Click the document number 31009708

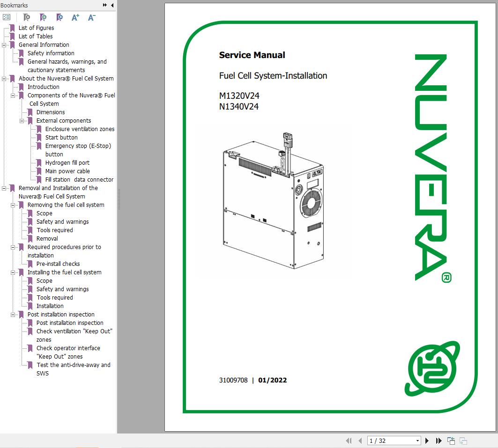233,380
